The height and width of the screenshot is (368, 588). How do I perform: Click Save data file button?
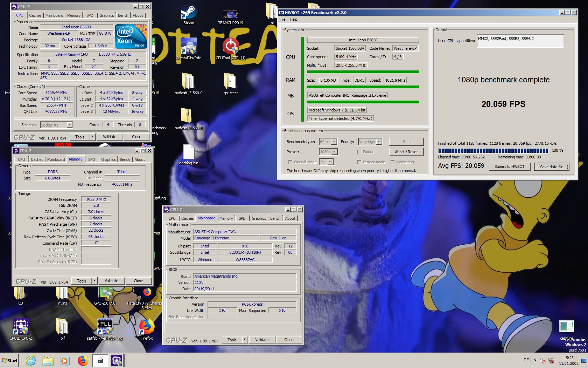[552, 166]
